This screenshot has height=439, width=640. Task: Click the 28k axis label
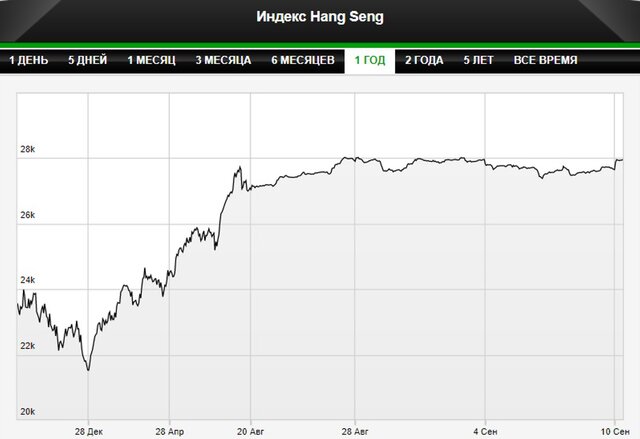28,149
